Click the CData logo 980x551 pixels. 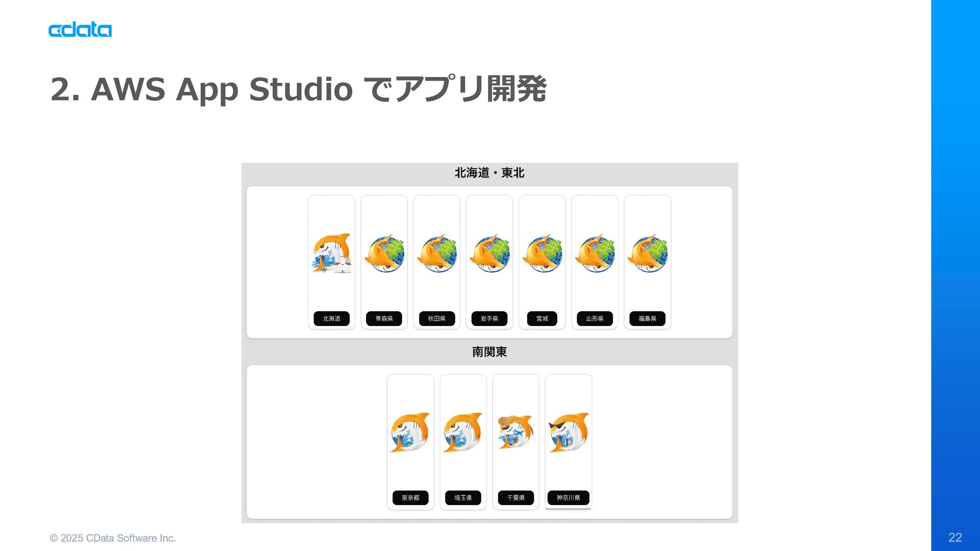pyautogui.click(x=80, y=30)
